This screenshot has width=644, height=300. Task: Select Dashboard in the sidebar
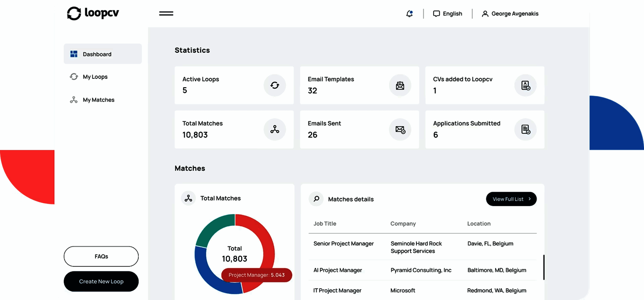click(102, 54)
